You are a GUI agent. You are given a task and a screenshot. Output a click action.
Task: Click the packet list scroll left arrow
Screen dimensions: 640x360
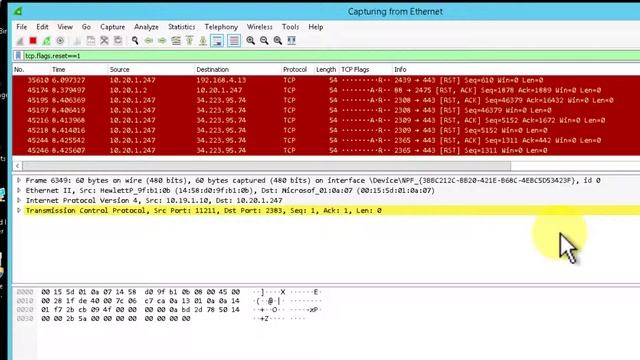18,166
